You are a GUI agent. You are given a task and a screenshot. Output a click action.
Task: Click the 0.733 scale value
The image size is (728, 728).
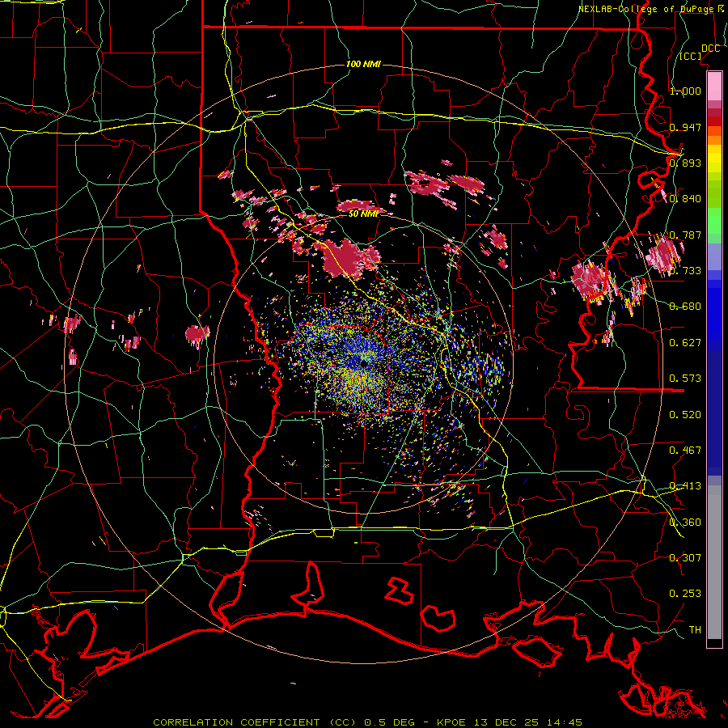[685, 271]
